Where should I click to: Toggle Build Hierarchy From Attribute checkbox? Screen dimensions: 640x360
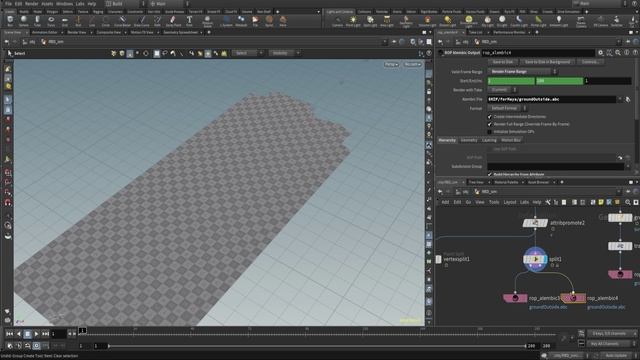pyautogui.click(x=490, y=174)
